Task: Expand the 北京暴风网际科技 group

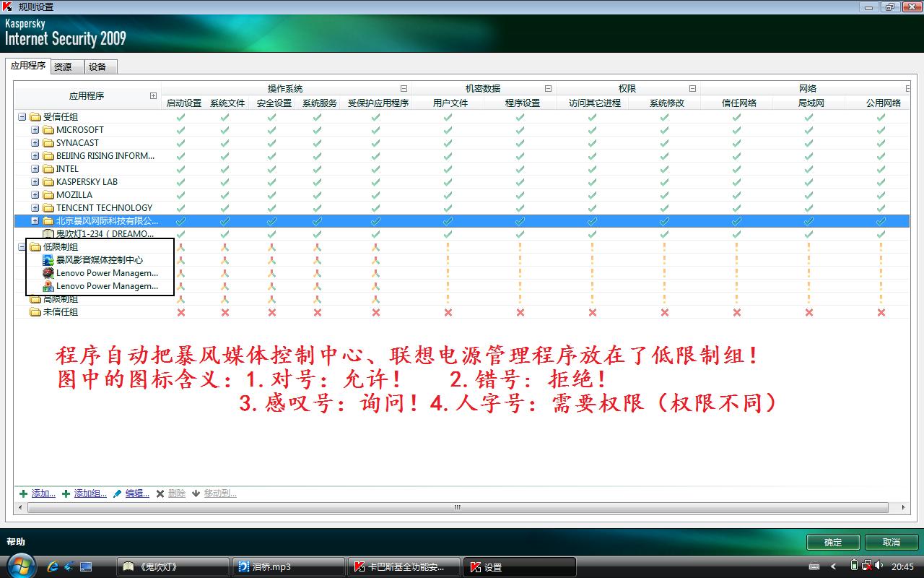Action: click(x=35, y=221)
